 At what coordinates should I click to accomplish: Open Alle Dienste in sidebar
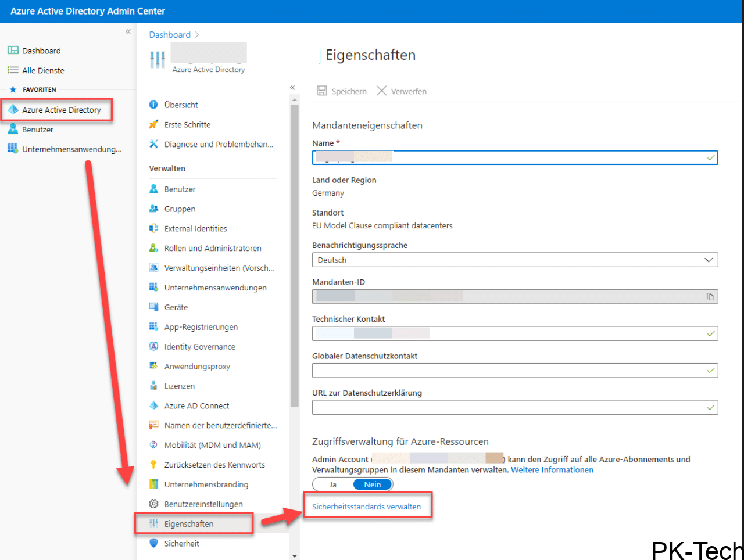pos(43,70)
